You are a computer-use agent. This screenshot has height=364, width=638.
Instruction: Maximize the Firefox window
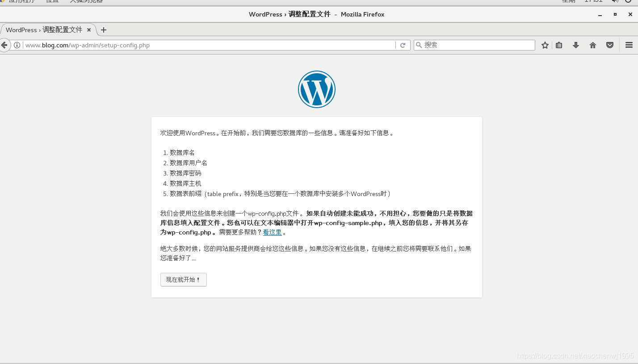coord(615,15)
